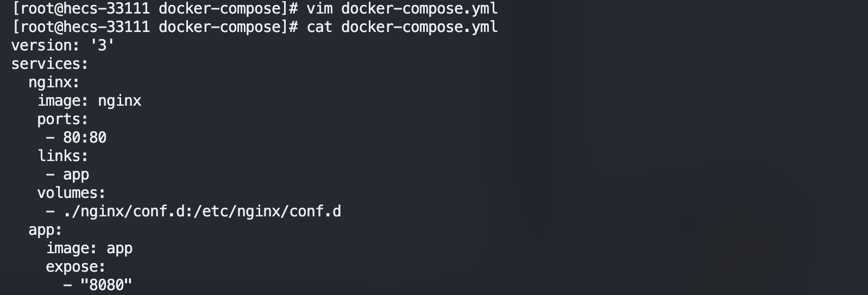This screenshot has width=868, height=295.
Task: Click the 80:80 port mapping
Action: 85,138
